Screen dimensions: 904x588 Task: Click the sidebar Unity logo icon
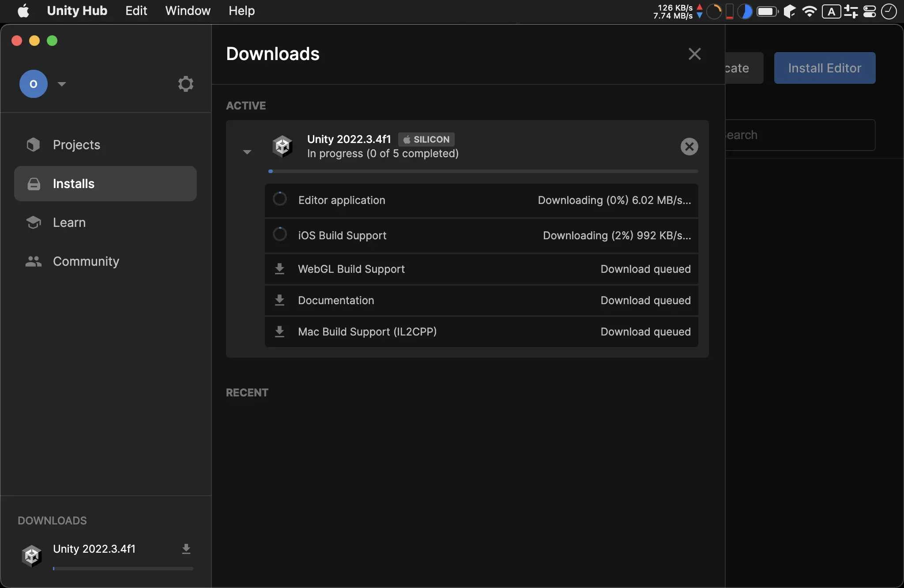tap(32, 556)
